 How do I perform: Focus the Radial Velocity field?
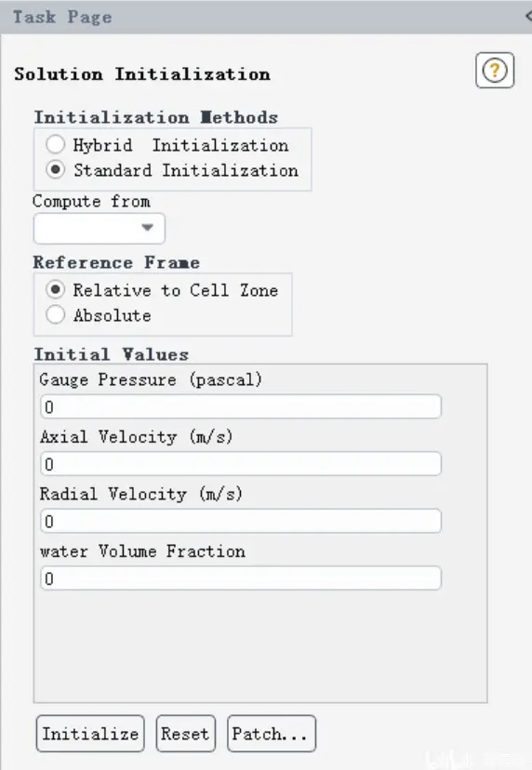tap(241, 521)
